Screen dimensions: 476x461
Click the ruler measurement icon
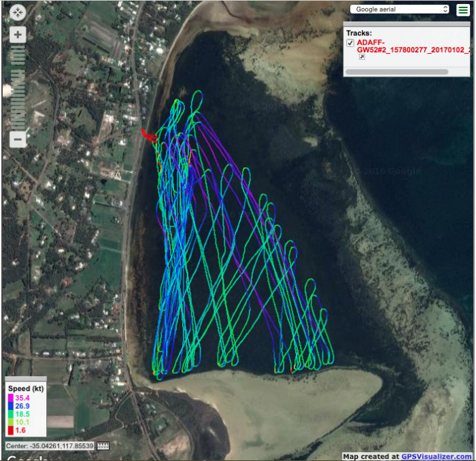click(x=103, y=446)
